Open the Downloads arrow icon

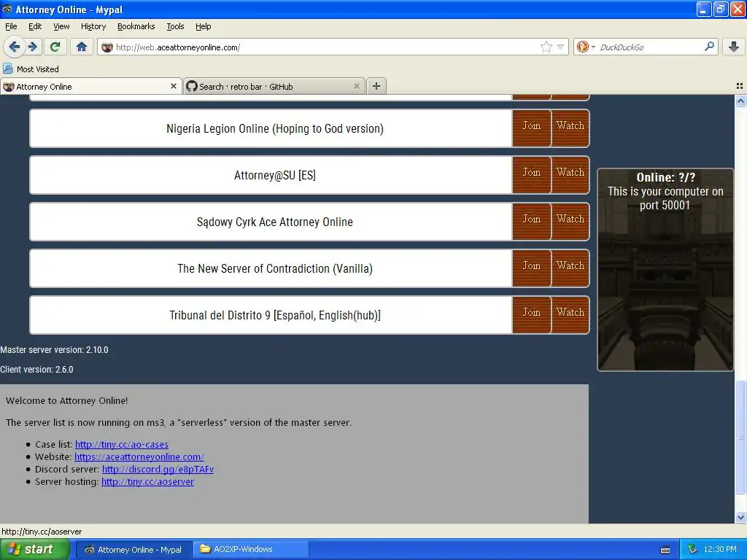pos(734,47)
